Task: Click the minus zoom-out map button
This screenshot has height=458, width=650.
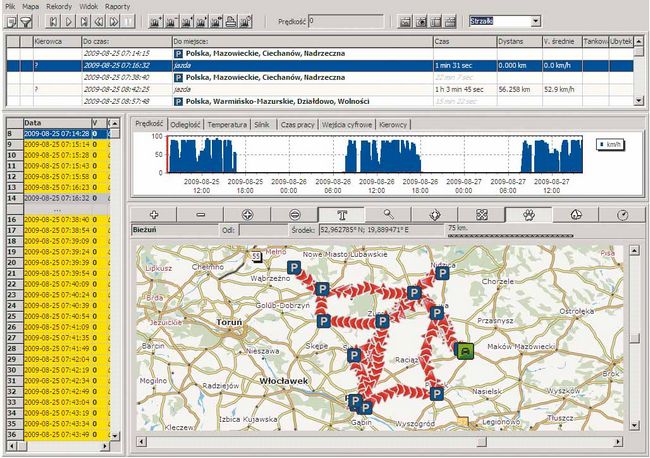Action: (201, 214)
